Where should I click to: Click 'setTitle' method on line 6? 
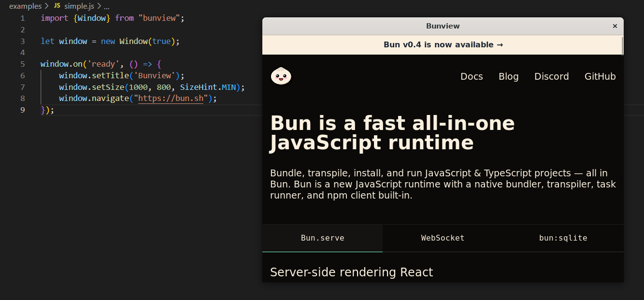point(111,76)
